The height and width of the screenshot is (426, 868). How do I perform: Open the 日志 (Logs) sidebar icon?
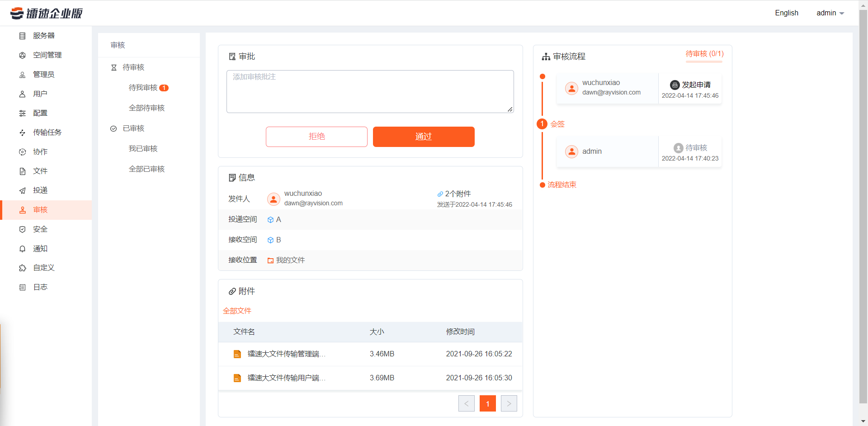[x=22, y=287]
